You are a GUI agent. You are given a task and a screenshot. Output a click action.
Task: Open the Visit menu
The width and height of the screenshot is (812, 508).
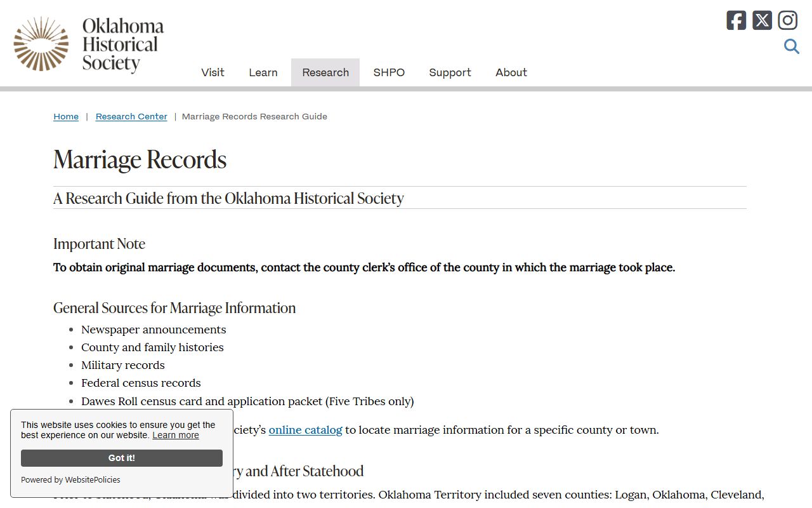point(213,72)
